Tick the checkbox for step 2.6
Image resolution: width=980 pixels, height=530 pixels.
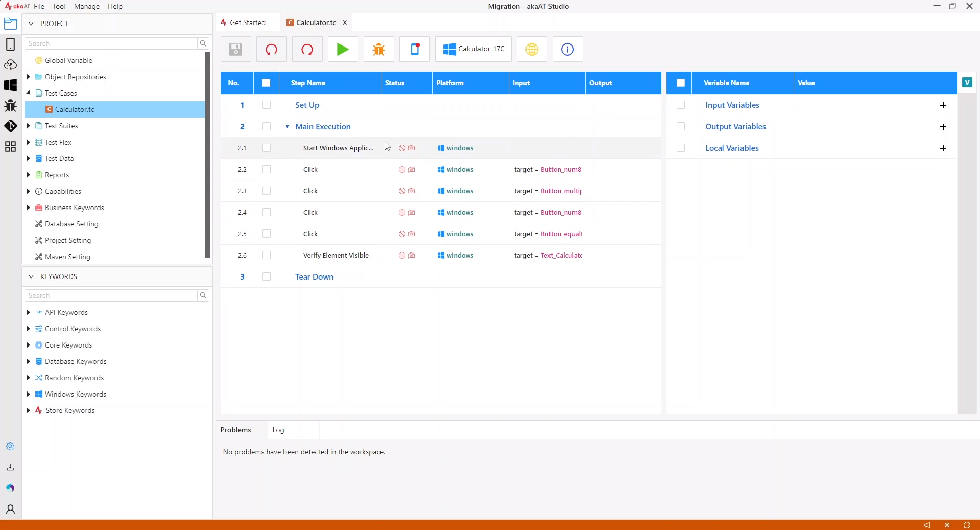(267, 255)
